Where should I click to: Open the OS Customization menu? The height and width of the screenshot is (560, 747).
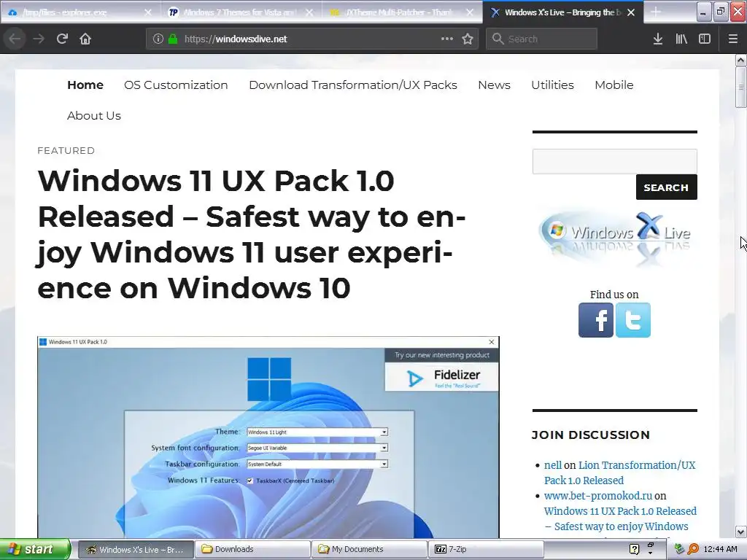[x=176, y=85]
